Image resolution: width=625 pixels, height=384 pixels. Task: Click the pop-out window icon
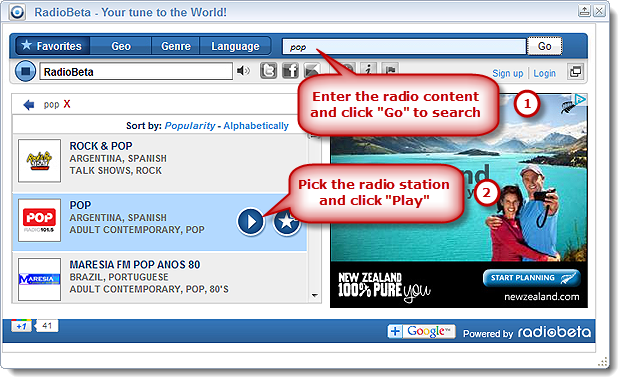point(576,72)
